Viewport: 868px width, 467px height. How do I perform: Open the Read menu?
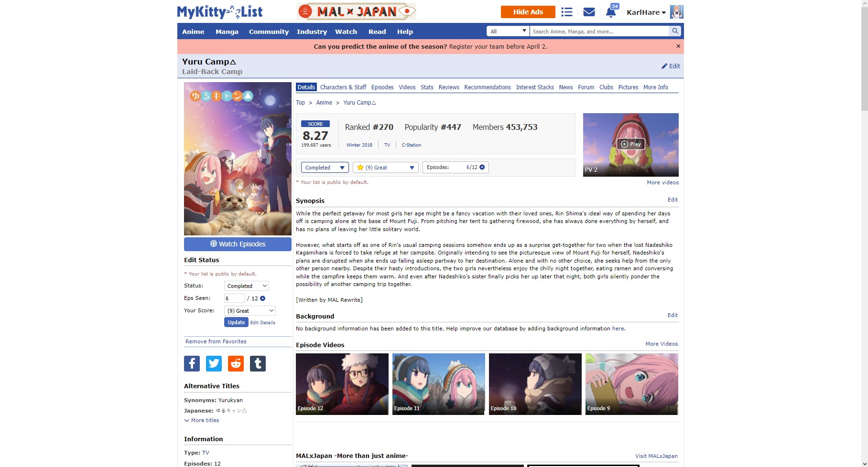(x=377, y=32)
